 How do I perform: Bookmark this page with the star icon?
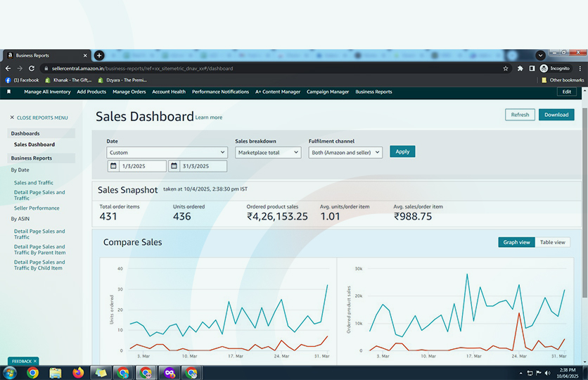pos(506,68)
